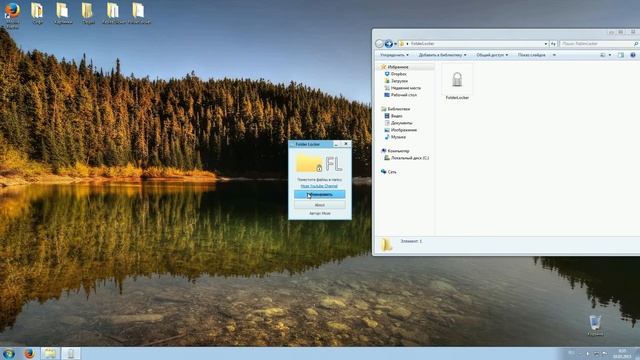Start Показ слайдов in Explorer toolbar
This screenshot has height=360, width=640.
point(531,55)
